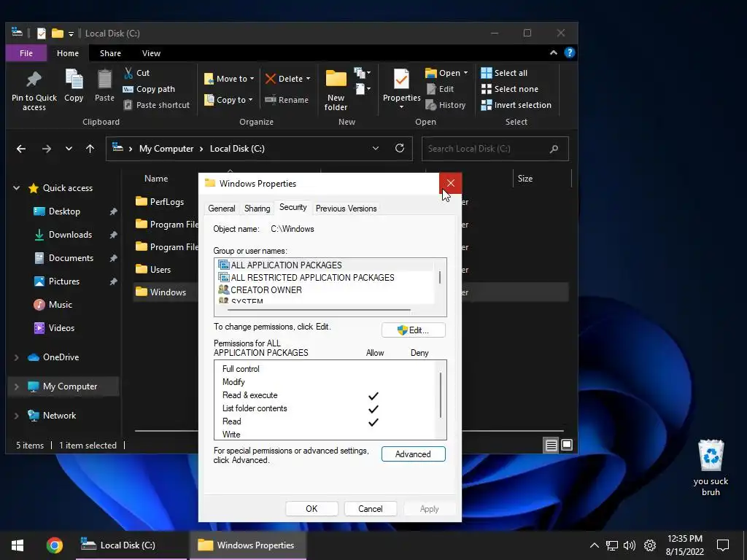Viewport: 747px width, 560px height.
Task: Click the volume speaker tray icon
Action: pos(630,545)
